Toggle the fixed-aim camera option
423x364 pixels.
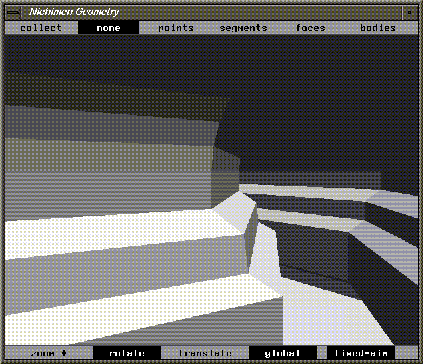click(361, 353)
